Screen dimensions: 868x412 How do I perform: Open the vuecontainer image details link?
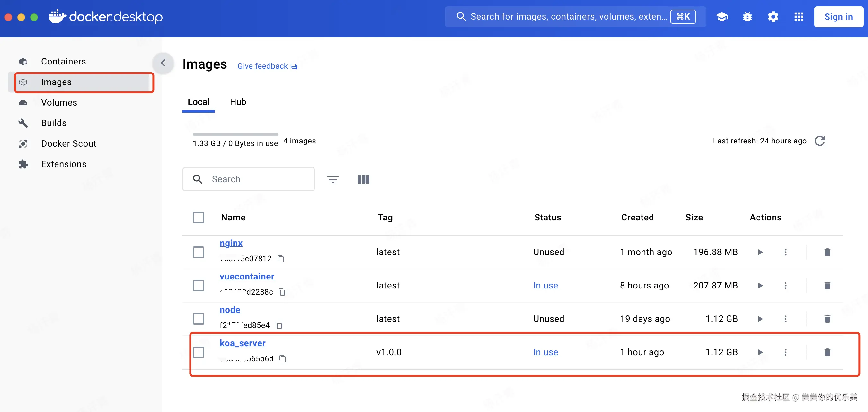(247, 276)
